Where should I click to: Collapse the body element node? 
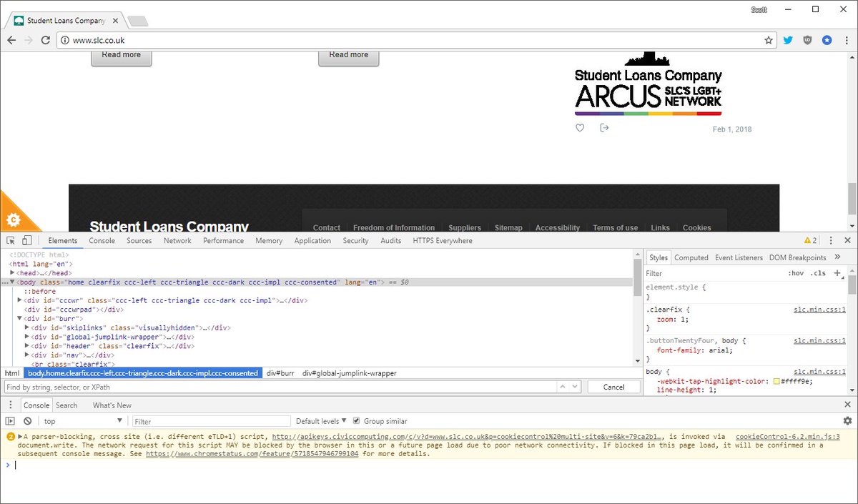click(12, 282)
